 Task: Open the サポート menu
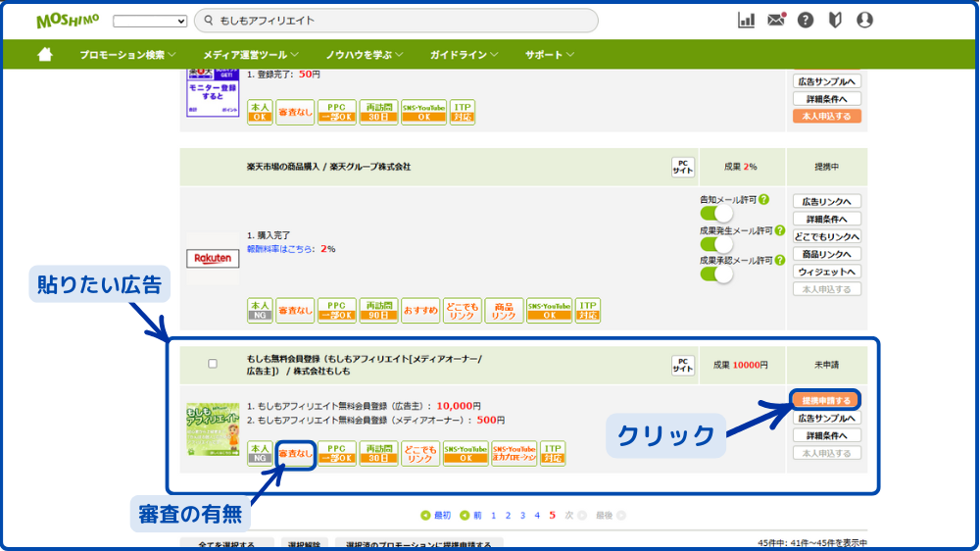coord(549,55)
